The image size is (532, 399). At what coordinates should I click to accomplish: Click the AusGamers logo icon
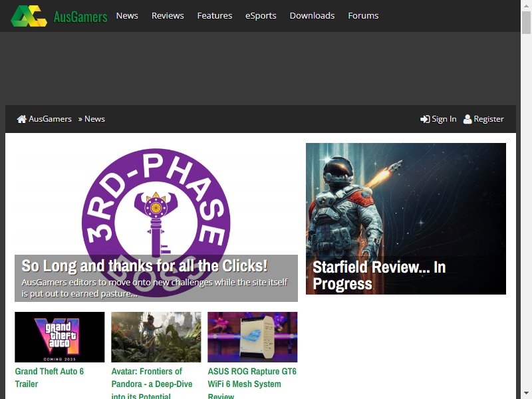point(29,16)
